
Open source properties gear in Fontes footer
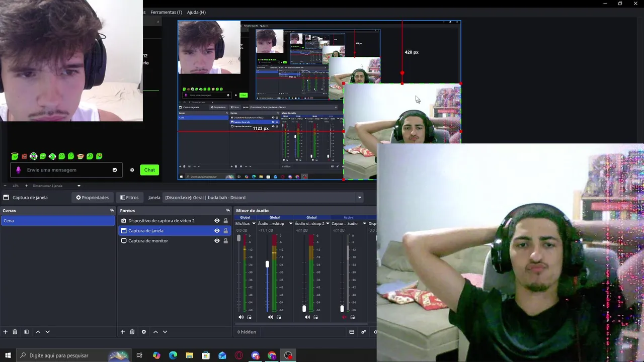pos(144,332)
